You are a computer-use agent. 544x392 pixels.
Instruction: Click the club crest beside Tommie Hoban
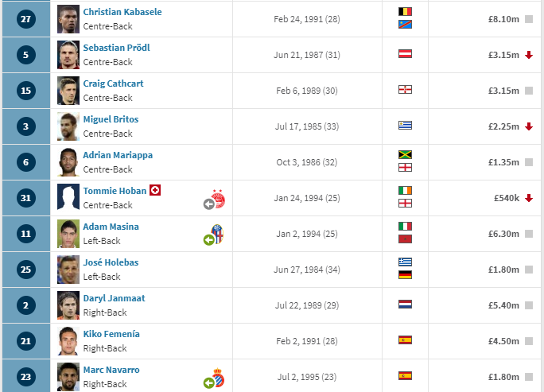pyautogui.click(x=219, y=199)
